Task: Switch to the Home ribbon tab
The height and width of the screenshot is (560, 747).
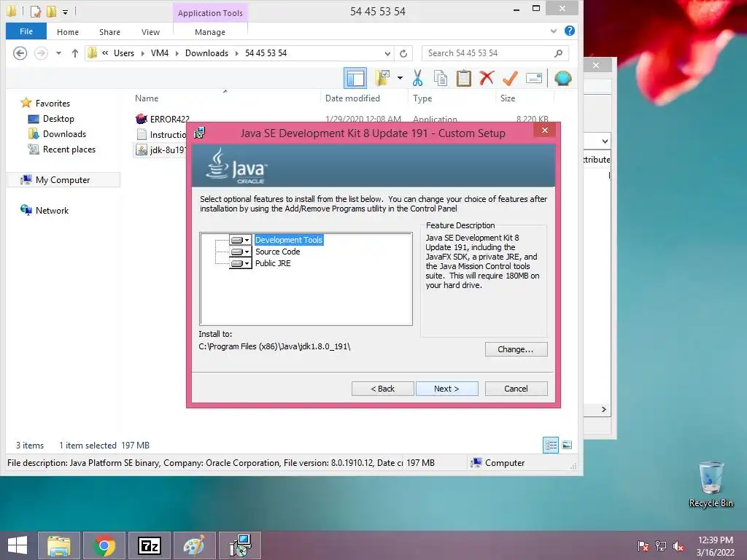Action: 68,32
